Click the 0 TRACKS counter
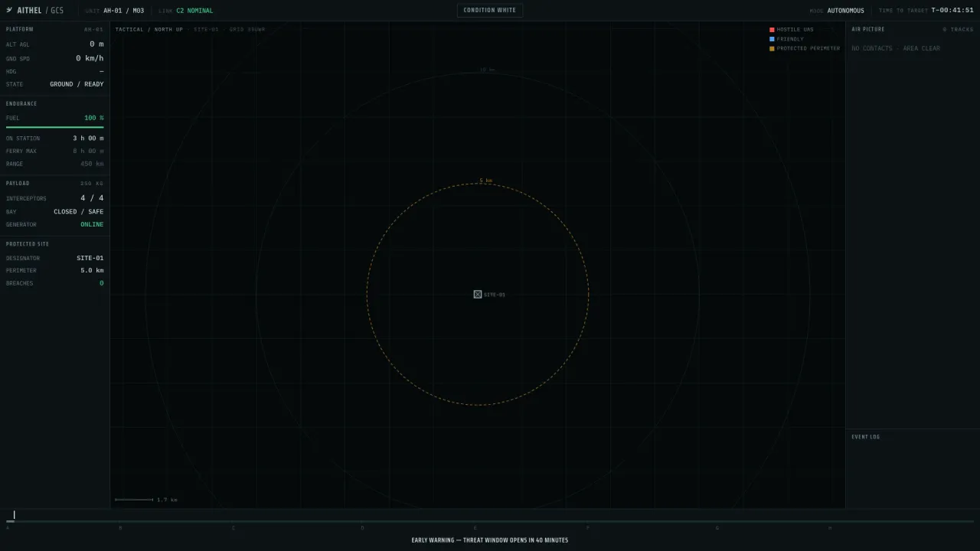This screenshot has width=980, height=551. click(958, 29)
